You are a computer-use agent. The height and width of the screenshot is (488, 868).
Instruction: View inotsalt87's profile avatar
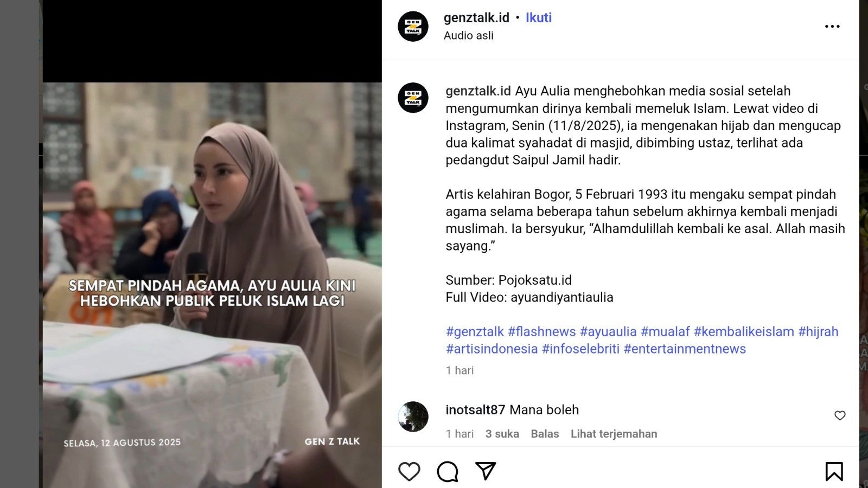tap(413, 416)
